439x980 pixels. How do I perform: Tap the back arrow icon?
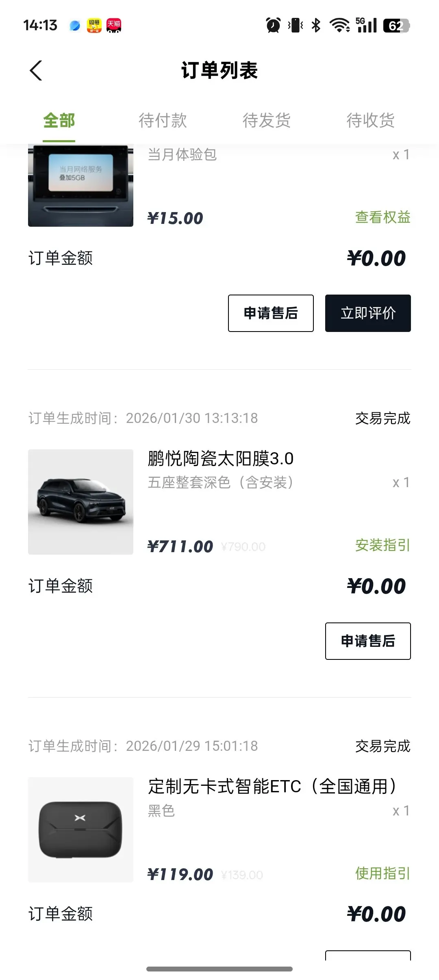tap(36, 71)
